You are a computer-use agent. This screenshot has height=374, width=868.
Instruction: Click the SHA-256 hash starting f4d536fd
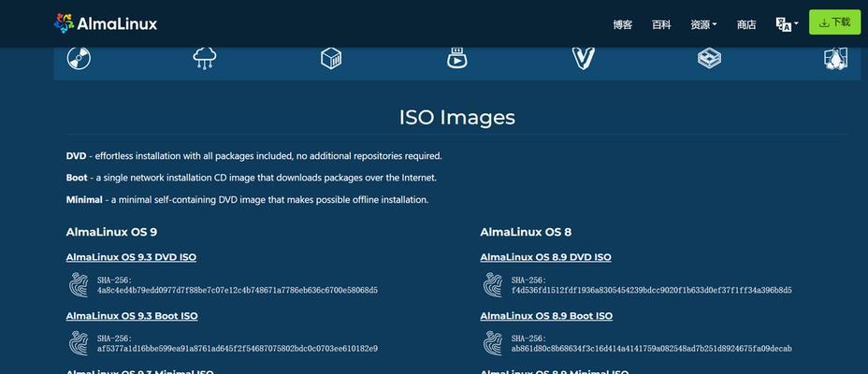pyautogui.click(x=652, y=291)
